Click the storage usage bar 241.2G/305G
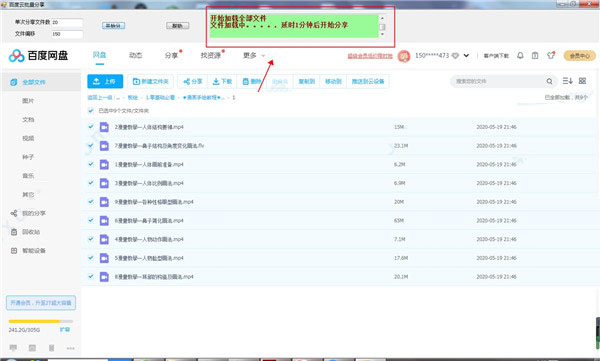The height and width of the screenshot is (361, 600). click(41, 321)
